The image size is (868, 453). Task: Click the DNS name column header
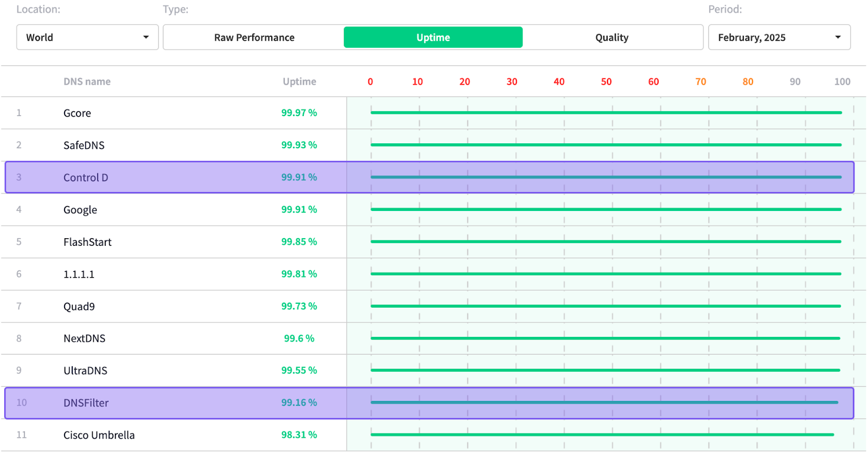point(87,81)
